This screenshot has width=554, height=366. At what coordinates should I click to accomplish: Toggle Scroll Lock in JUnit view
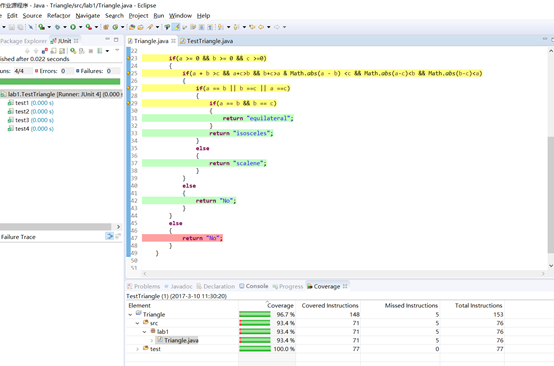[x=62, y=51]
